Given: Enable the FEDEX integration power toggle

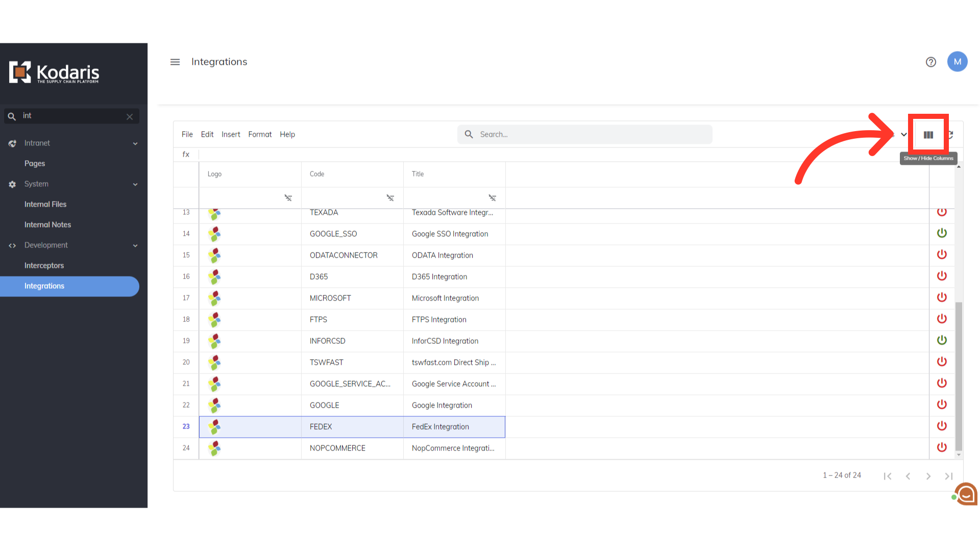Looking at the screenshot, I should pyautogui.click(x=942, y=426).
